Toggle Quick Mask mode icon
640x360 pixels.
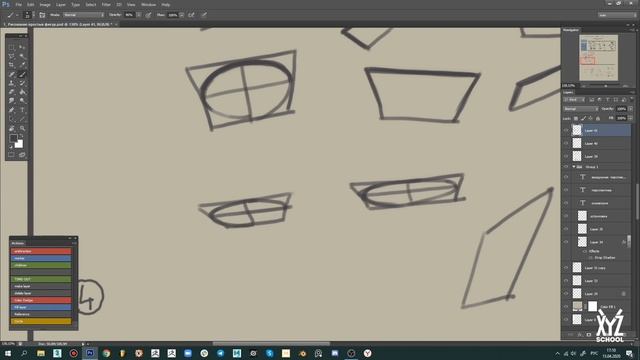click(11, 155)
